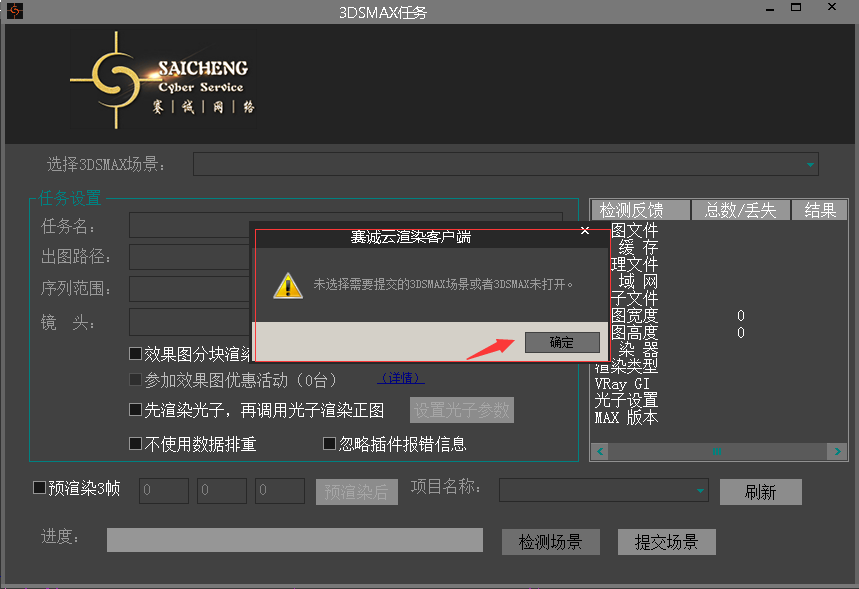Open the 详情 link for the discount activity
859x589 pixels.
click(400, 378)
